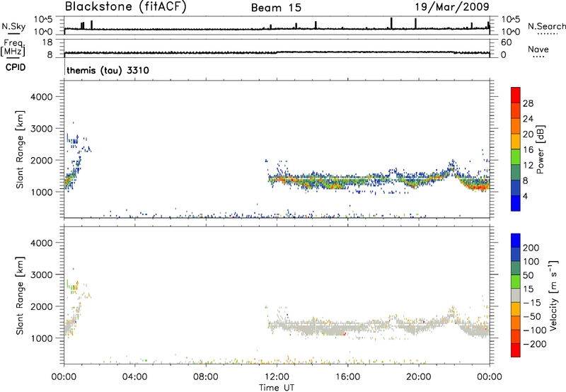Click the '60' Nave axis value
Image resolution: width=566 pixels, height=392 pixels.
(506, 42)
